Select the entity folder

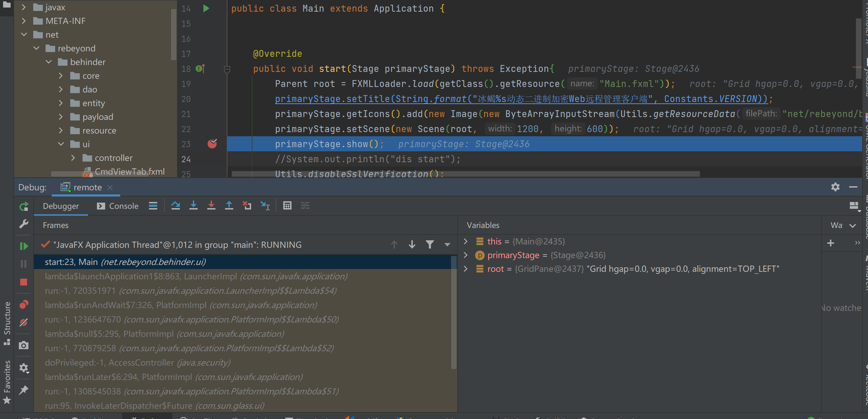click(88, 103)
